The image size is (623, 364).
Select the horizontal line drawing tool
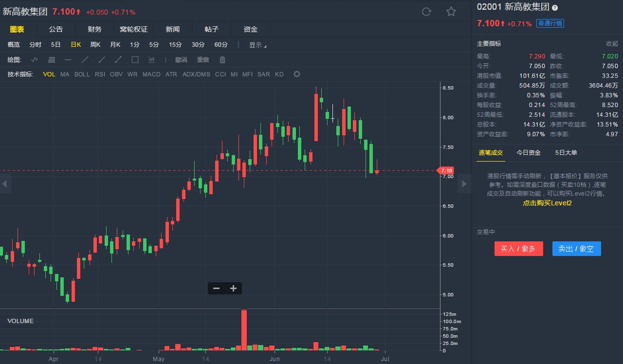(x=68, y=60)
